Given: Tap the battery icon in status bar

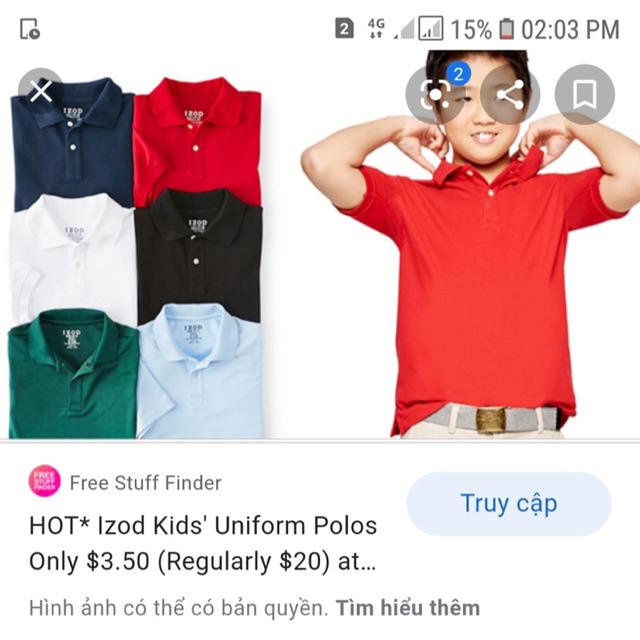Looking at the screenshot, I should [507, 29].
